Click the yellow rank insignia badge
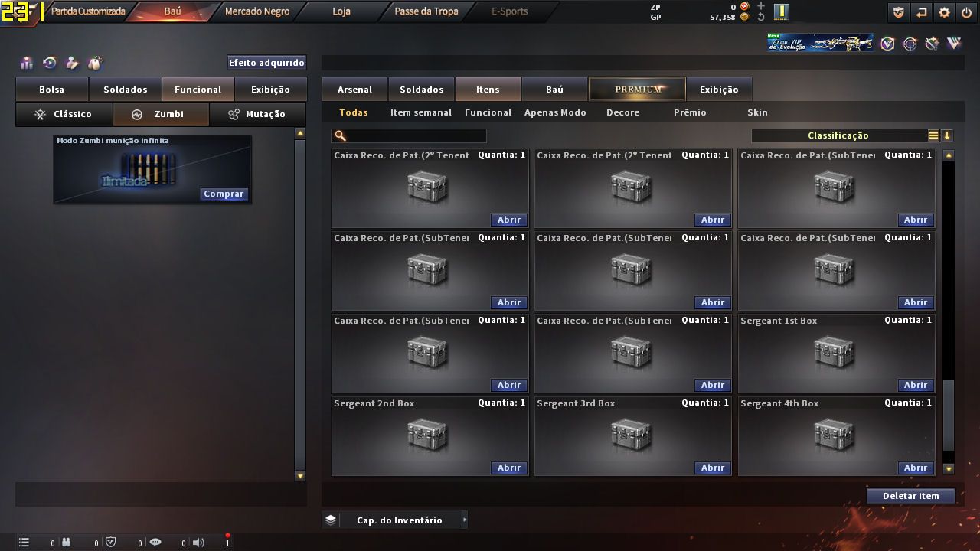The width and height of the screenshot is (980, 551). [781, 11]
